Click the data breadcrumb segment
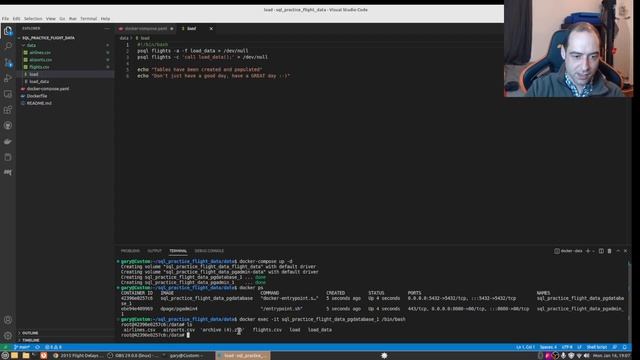Image resolution: width=640 pixels, height=360 pixels. [124, 38]
